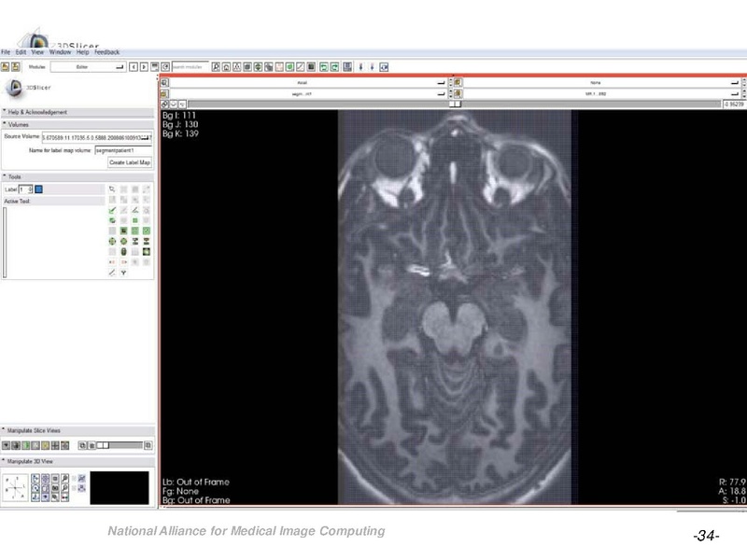This screenshot has width=747, height=560.
Task: Click the black 3D view preview thumbnail
Action: point(120,488)
